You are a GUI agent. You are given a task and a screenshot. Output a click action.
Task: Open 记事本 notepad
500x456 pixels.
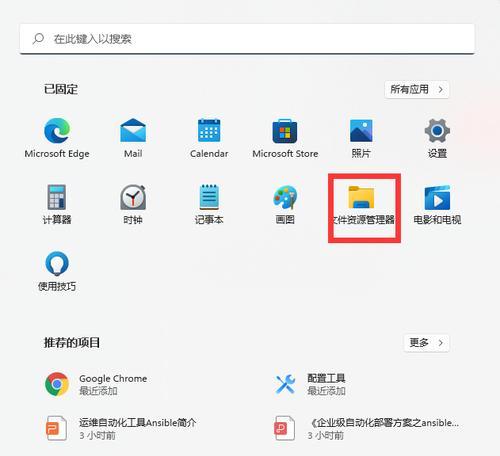tap(209, 204)
